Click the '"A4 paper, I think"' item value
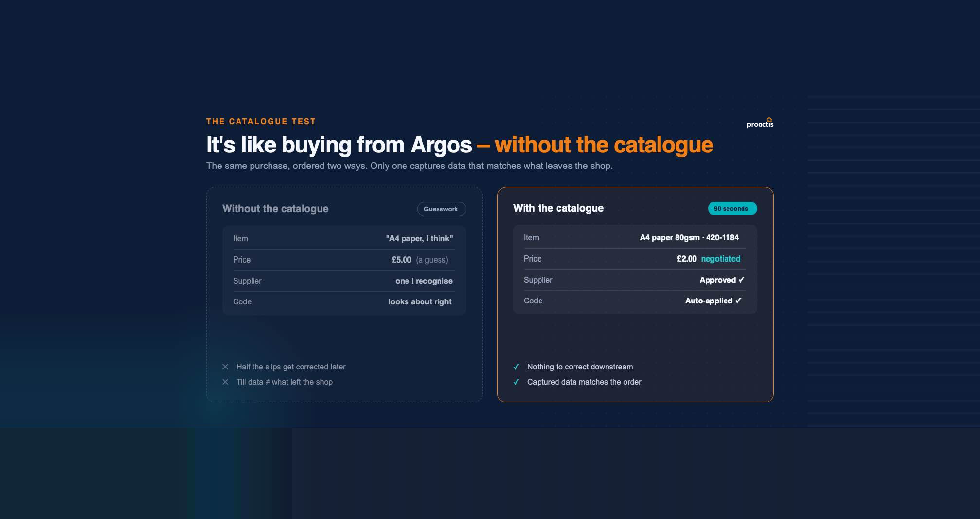980x519 pixels. (419, 238)
